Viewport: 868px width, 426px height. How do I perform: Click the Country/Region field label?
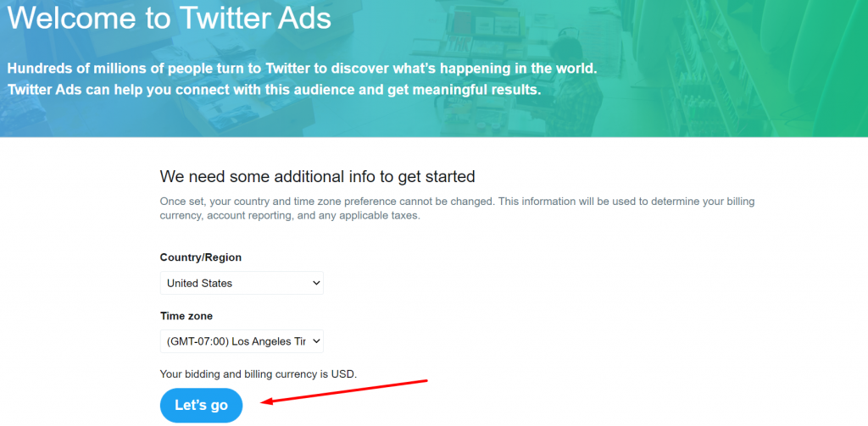(x=200, y=257)
